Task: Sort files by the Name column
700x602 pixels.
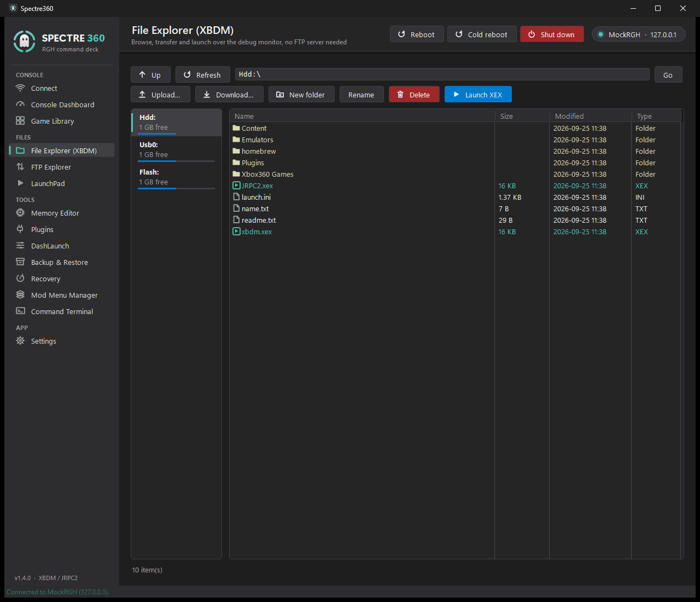Action: pos(362,116)
